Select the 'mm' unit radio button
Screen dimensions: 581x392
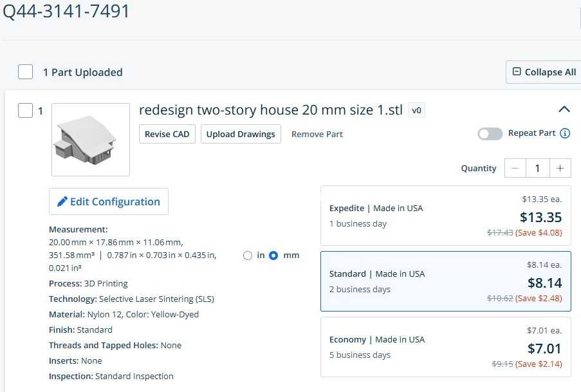point(273,256)
